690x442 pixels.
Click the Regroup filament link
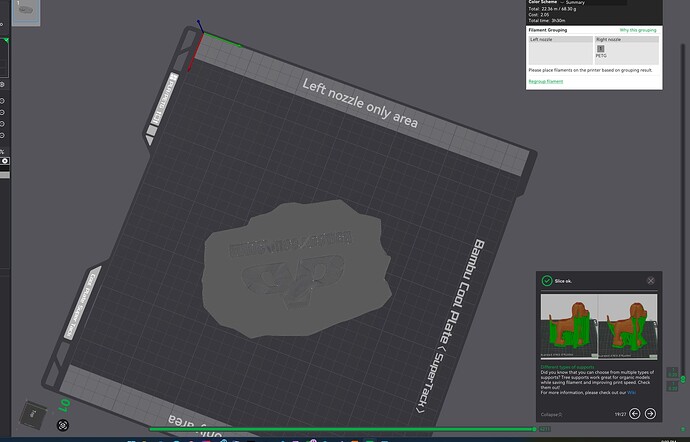pyautogui.click(x=546, y=81)
